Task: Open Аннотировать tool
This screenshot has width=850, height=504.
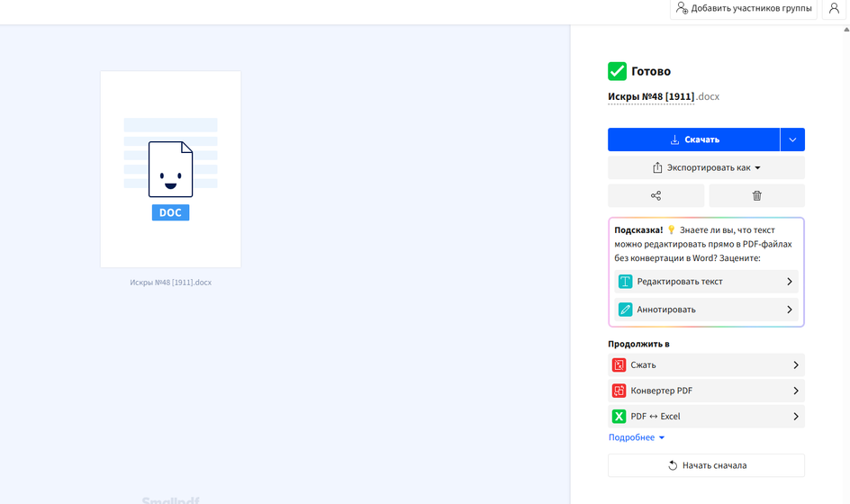Action: pos(706,310)
